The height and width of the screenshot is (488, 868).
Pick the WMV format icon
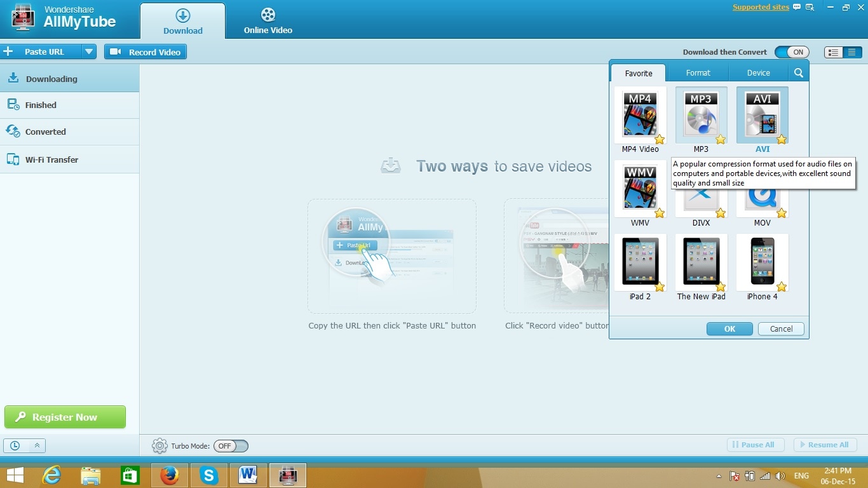tap(640, 189)
